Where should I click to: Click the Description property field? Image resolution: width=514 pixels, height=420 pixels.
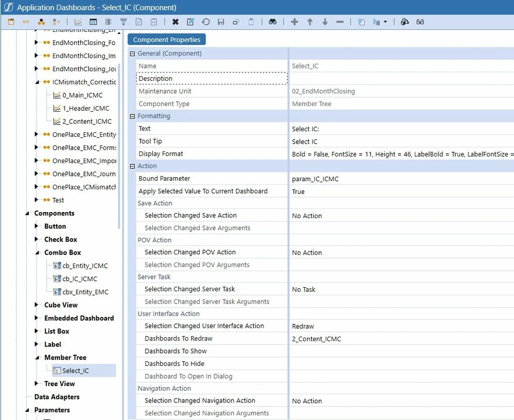(212, 78)
